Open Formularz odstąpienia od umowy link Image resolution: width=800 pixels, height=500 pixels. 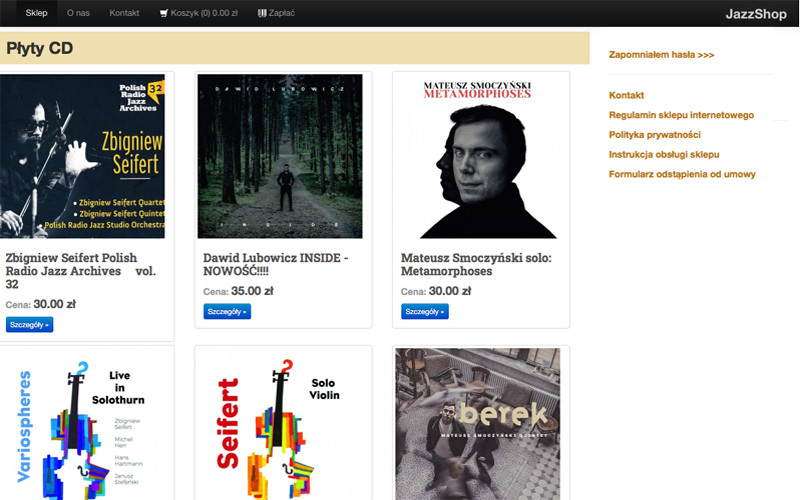tap(682, 174)
